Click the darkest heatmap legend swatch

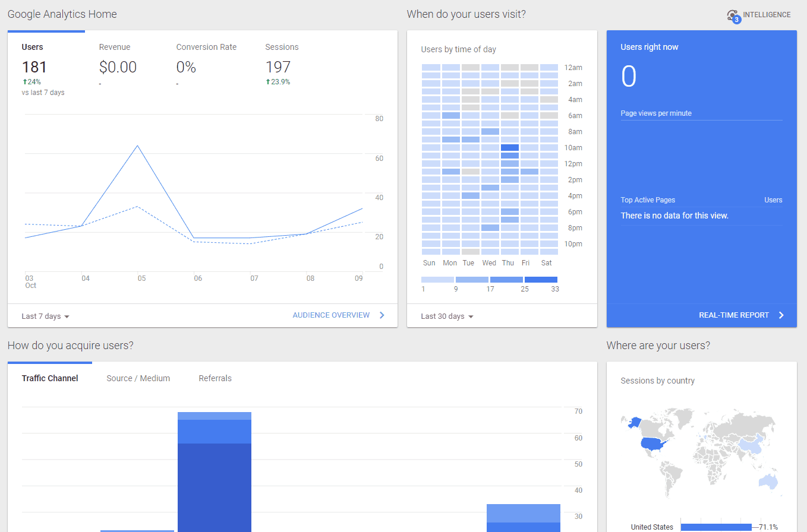click(x=541, y=280)
